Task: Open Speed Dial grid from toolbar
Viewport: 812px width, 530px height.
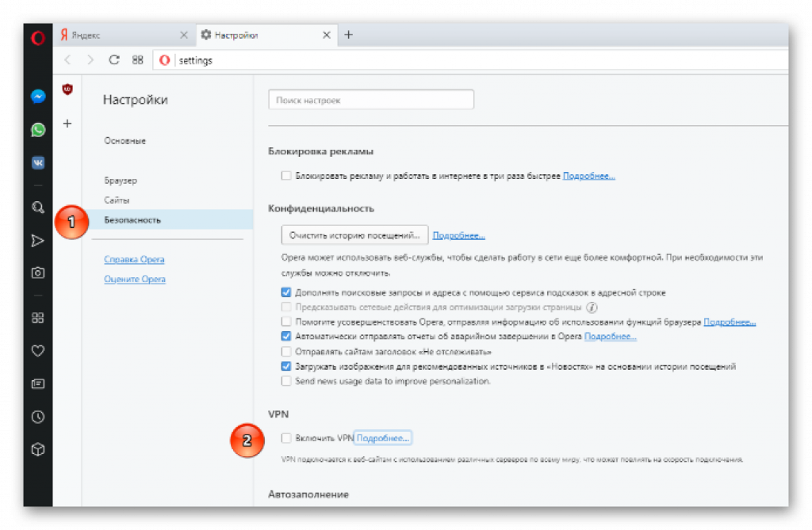Action: (x=137, y=60)
